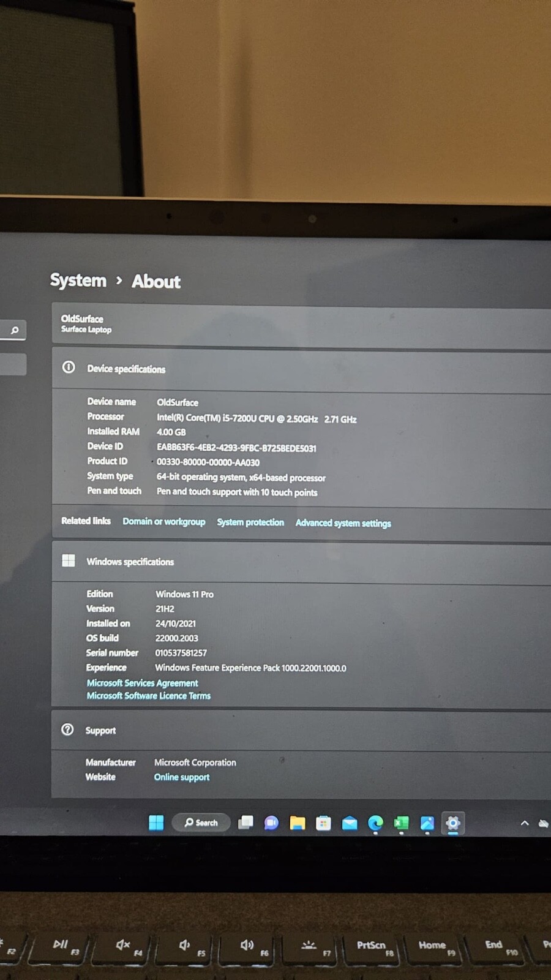The width and height of the screenshot is (551, 980).
Task: Click the Serial number label
Action: pyautogui.click(x=112, y=652)
